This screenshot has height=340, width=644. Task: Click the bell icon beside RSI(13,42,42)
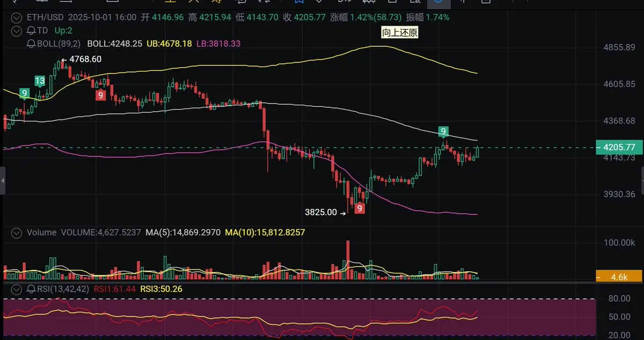click(x=31, y=289)
